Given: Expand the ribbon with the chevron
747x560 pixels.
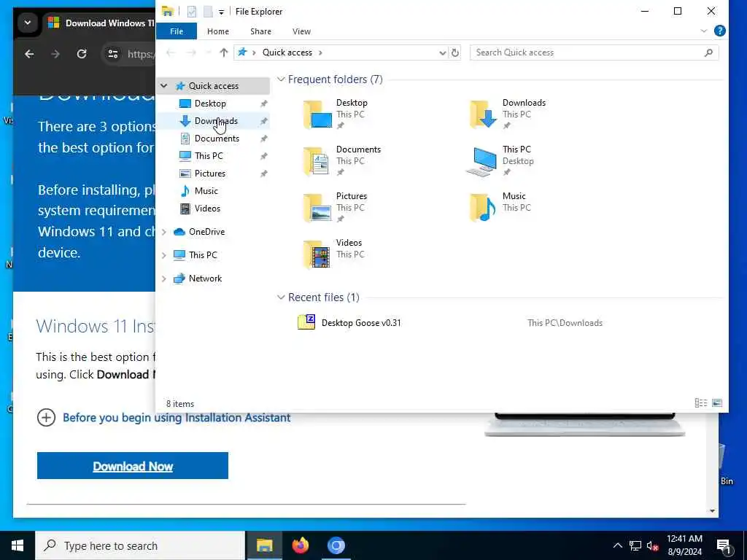Looking at the screenshot, I should tap(704, 31).
